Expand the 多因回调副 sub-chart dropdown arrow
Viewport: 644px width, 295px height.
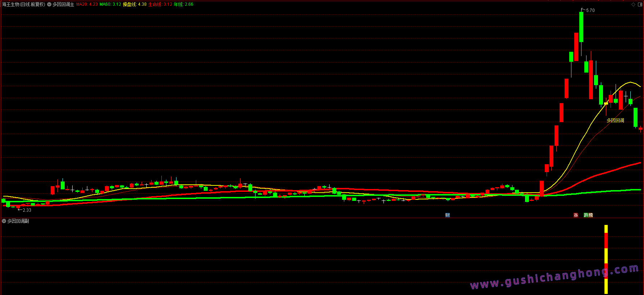point(4,221)
